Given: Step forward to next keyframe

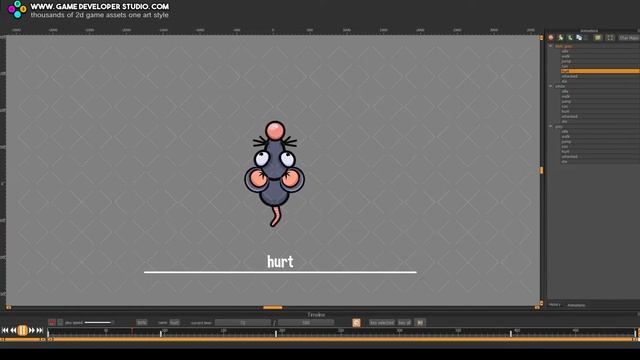Looking at the screenshot, I should (31, 330).
